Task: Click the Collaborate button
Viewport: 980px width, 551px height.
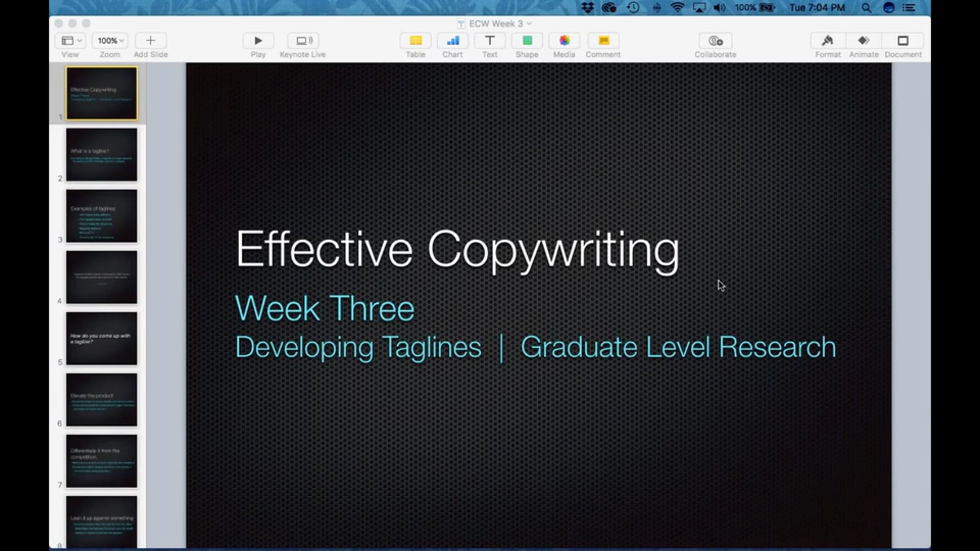Action: coord(715,41)
